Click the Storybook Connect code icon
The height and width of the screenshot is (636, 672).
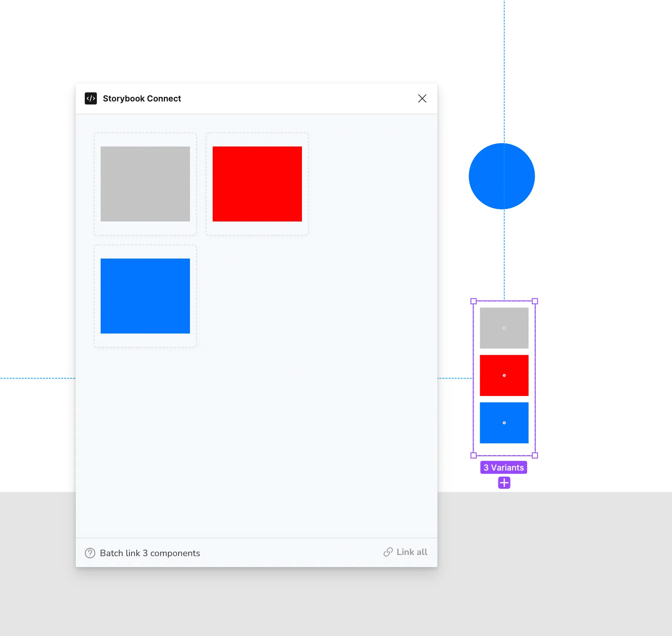pos(91,98)
